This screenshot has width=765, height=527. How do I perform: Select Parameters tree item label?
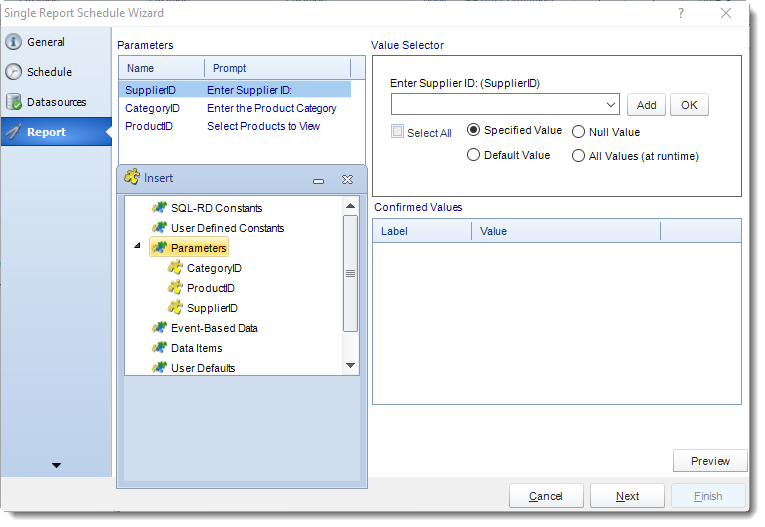tap(199, 248)
